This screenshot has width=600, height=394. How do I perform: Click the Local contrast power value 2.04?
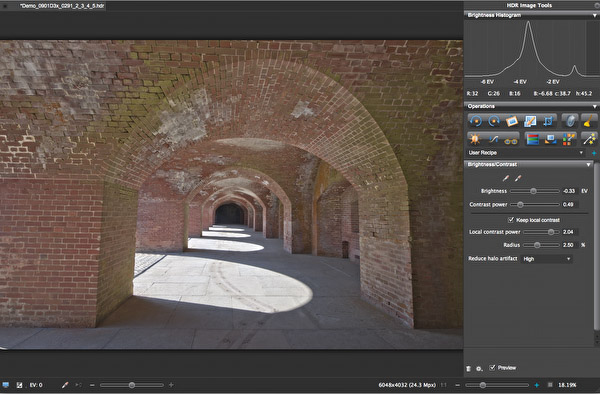pyautogui.click(x=569, y=232)
